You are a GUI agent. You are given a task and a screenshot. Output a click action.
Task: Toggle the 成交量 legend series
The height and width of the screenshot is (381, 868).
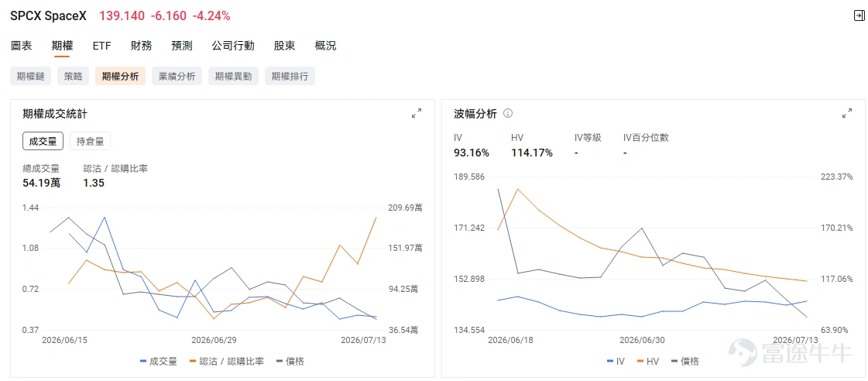[159, 362]
